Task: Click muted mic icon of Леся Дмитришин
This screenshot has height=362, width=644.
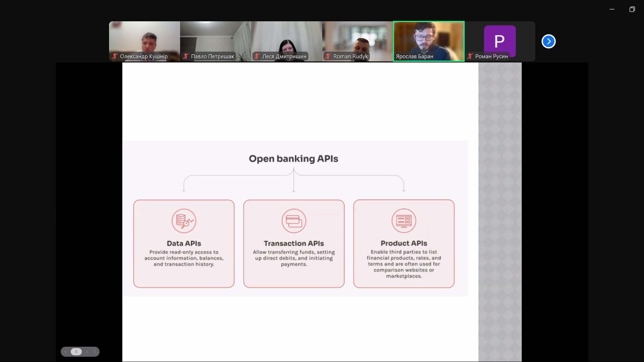Action: coord(257,56)
